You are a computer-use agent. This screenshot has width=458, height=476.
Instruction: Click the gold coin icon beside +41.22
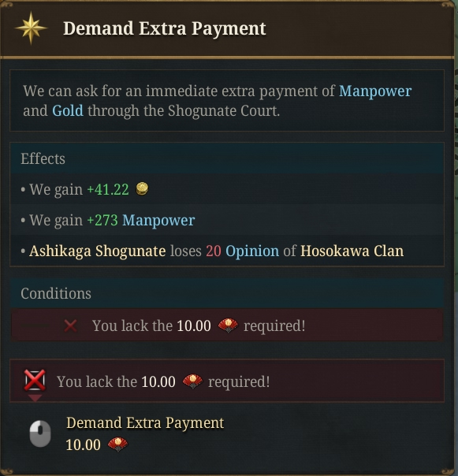142,188
